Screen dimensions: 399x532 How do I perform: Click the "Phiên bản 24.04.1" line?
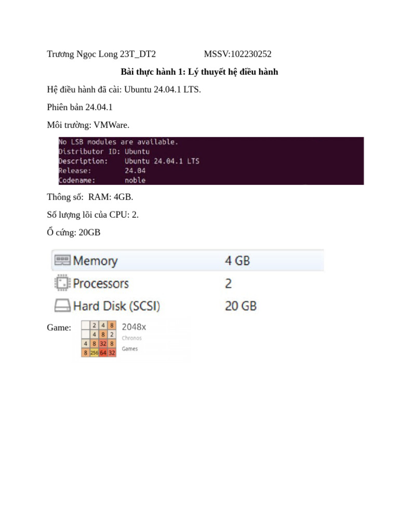[x=79, y=107]
